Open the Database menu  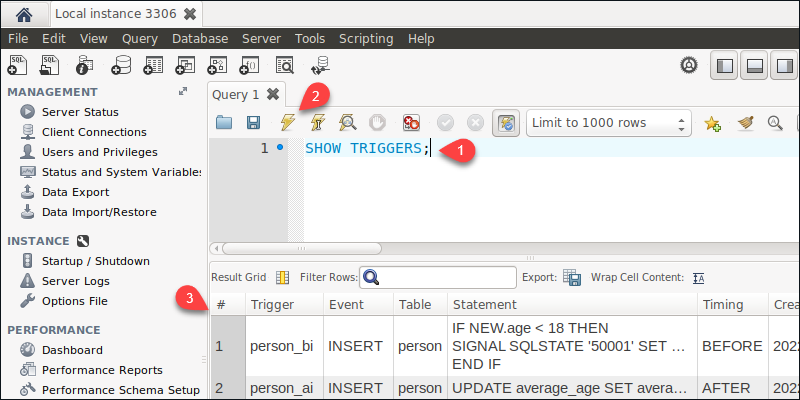pos(200,39)
